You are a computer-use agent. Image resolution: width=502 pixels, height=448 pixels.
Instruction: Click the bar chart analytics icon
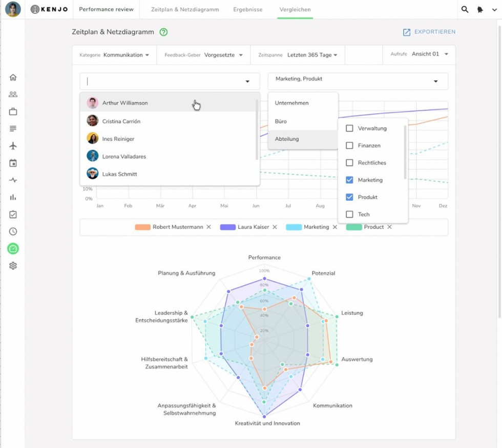[13, 197]
